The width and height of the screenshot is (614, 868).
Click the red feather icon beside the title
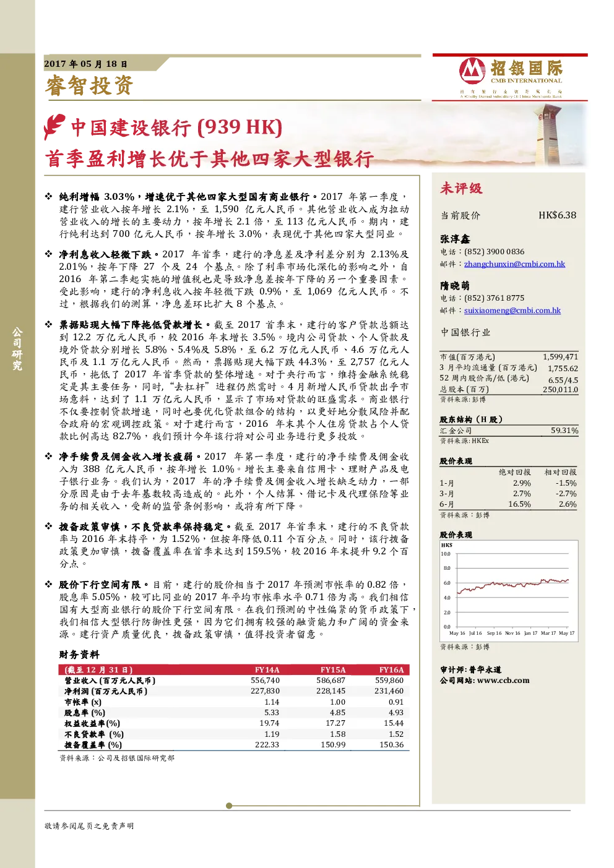54,127
